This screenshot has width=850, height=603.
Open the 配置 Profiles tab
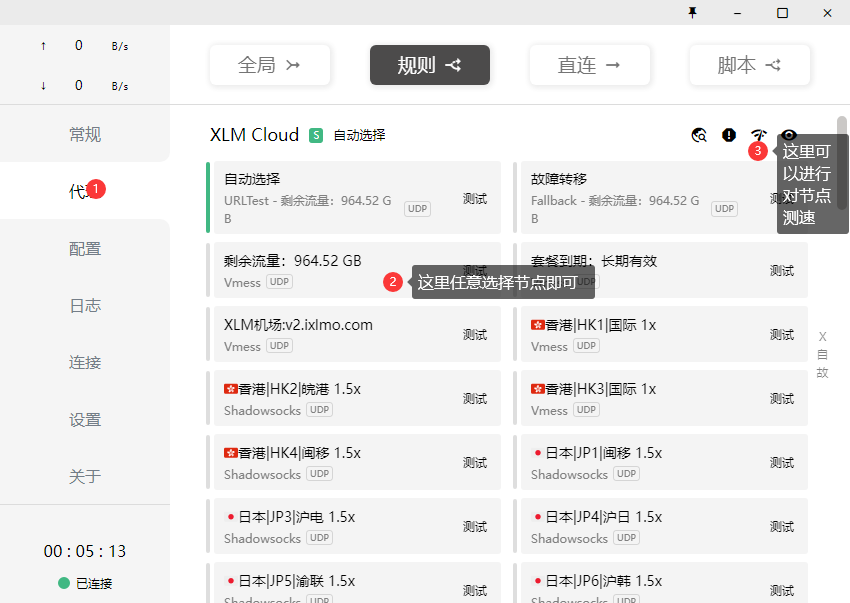(x=85, y=249)
